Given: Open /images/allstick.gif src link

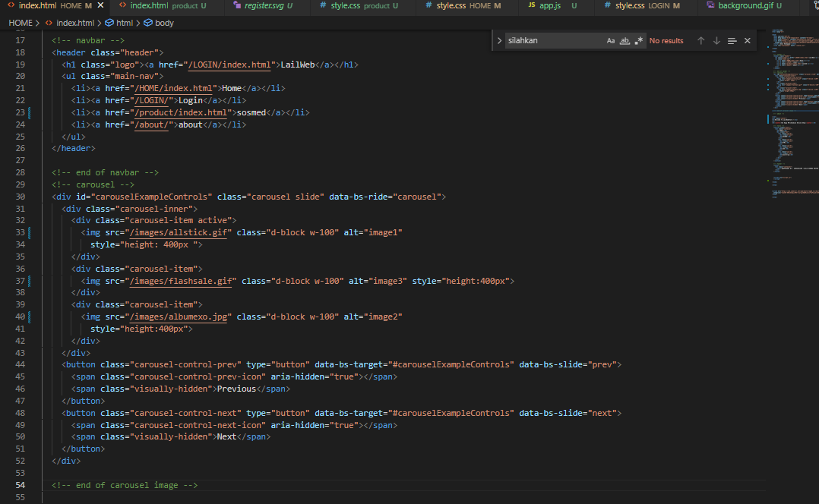Looking at the screenshot, I should coord(178,233).
